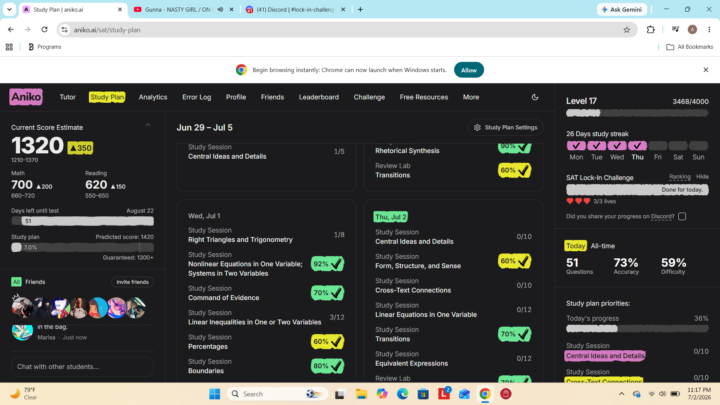720x405 pixels.
Task: Hide the SAT Lock-In Challenge
Action: [x=702, y=177]
